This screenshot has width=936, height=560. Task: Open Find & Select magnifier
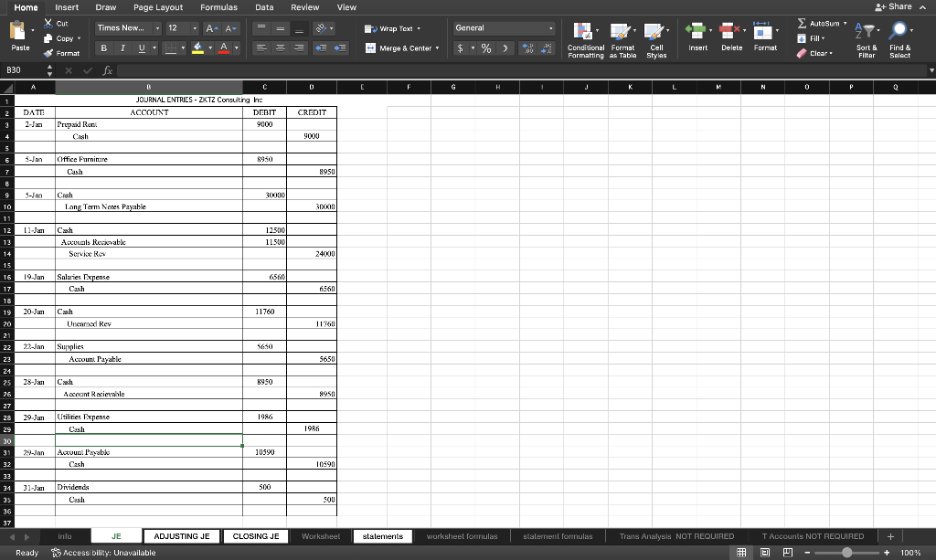tap(899, 40)
